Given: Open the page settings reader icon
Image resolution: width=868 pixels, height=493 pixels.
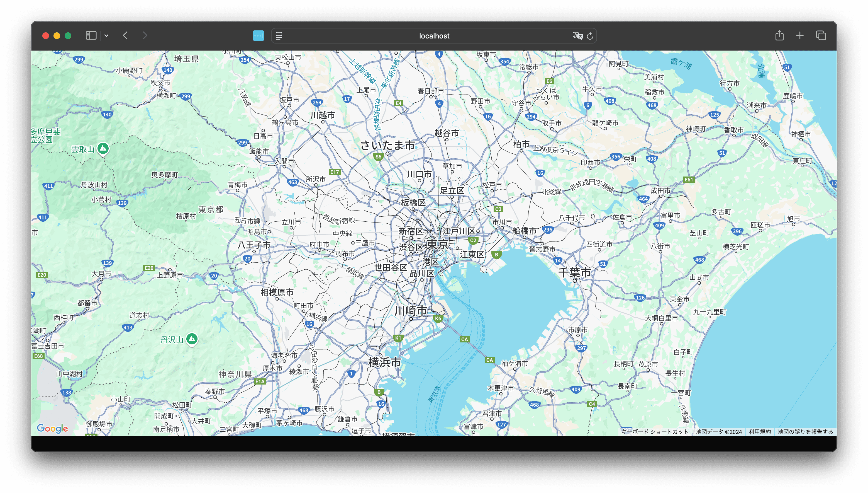Looking at the screenshot, I should (279, 36).
